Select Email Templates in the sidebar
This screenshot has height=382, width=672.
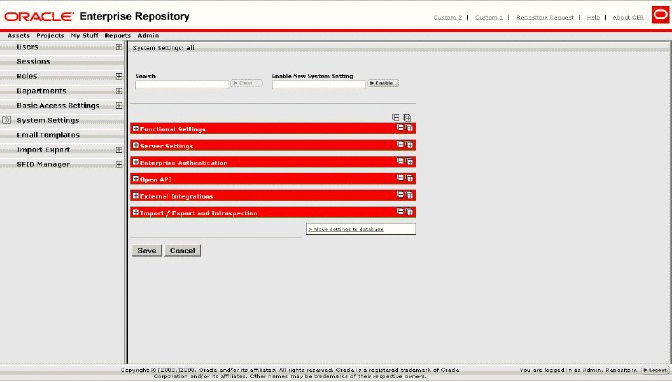tap(48, 135)
